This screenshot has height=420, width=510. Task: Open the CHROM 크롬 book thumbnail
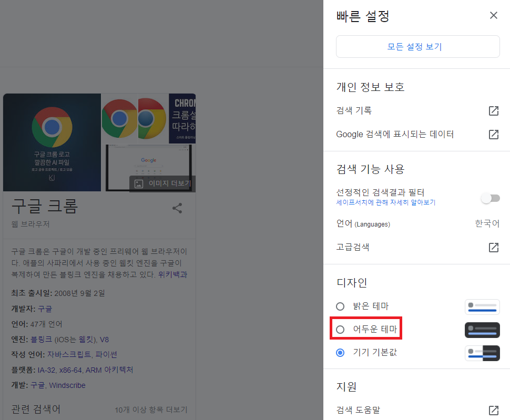[182, 118]
